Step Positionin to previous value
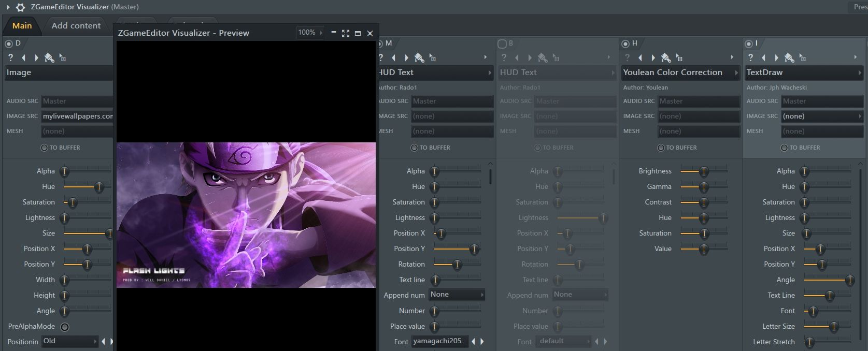 coord(103,341)
